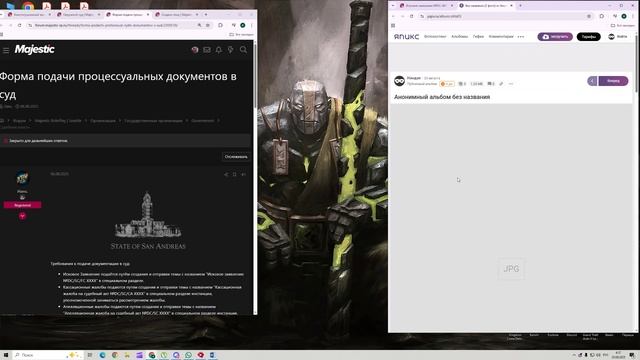The width and height of the screenshot is (640, 360).
Task: Click the orange album lifetime badge
Action: 447,84
